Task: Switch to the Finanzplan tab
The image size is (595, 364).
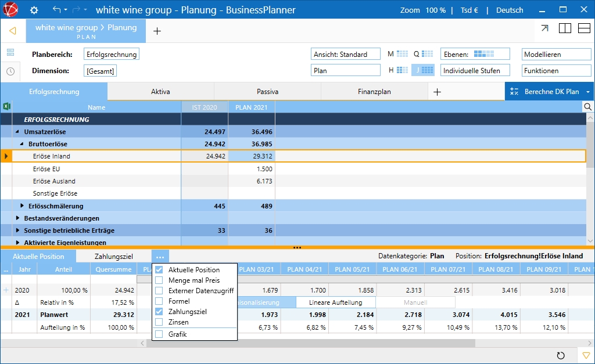Action: tap(374, 92)
